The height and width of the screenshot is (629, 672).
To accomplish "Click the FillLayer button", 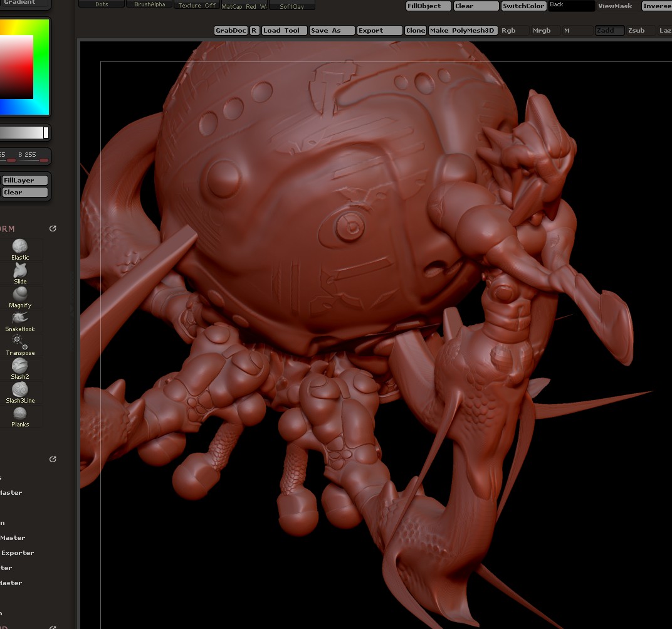I will click(x=25, y=181).
